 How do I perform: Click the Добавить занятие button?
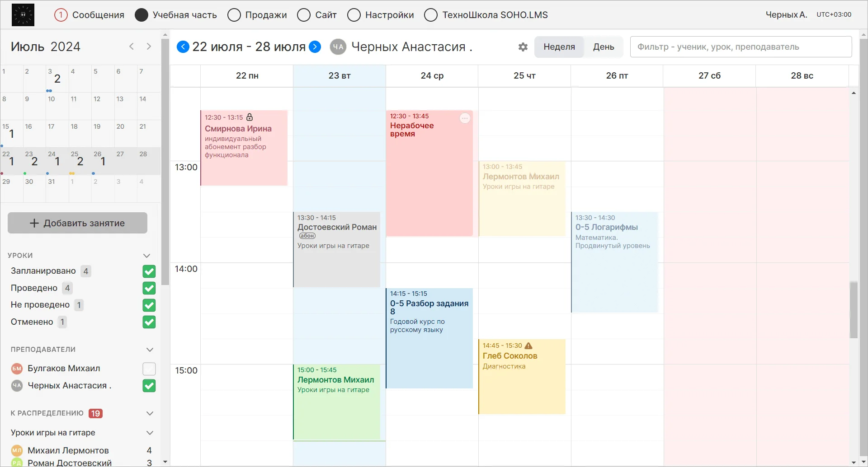[77, 223]
